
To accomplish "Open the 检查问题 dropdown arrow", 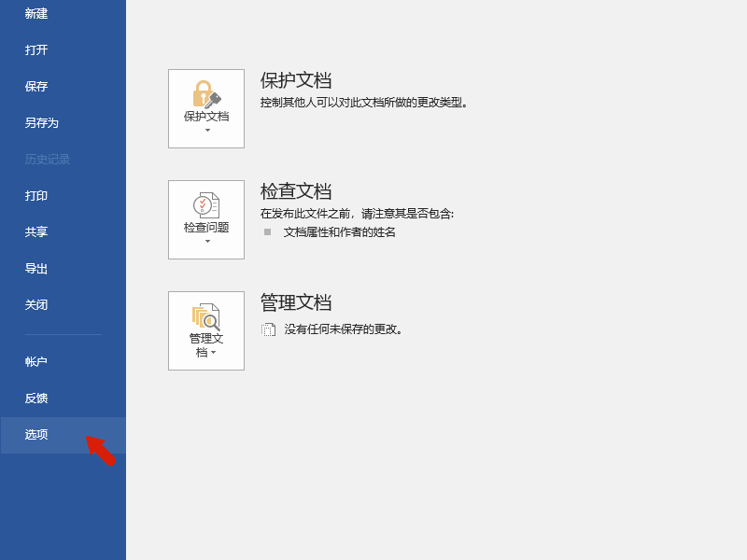I will pos(205,242).
